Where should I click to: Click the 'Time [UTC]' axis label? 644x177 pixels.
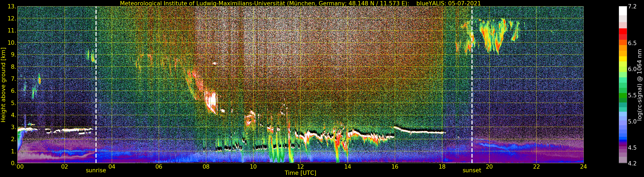(x=300, y=173)
